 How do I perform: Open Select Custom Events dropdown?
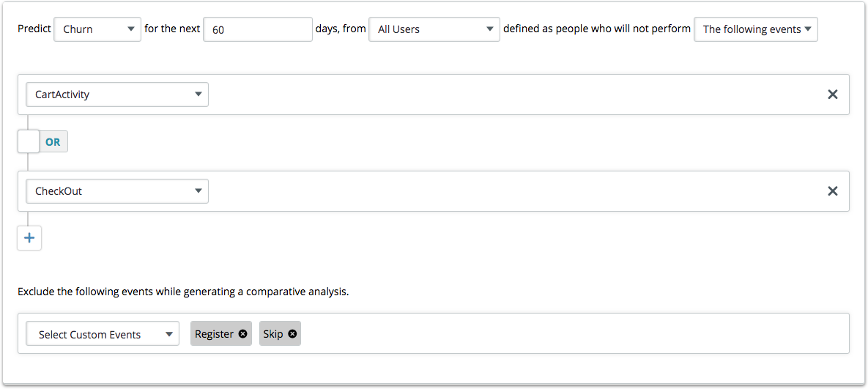click(x=103, y=334)
